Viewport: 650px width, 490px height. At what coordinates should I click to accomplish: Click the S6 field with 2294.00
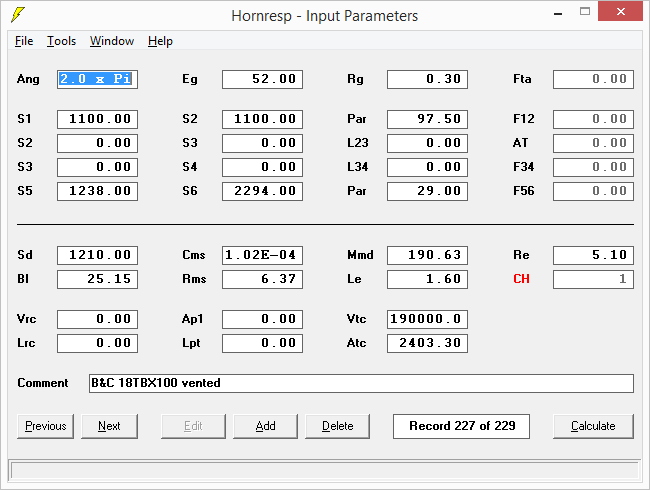pyautogui.click(x=262, y=192)
